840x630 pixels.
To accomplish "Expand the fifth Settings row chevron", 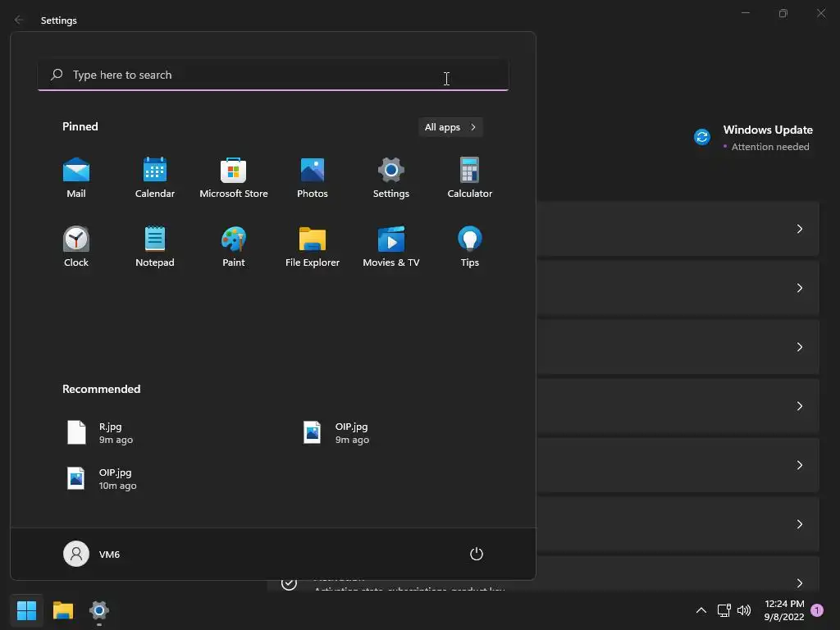I will click(x=799, y=465).
